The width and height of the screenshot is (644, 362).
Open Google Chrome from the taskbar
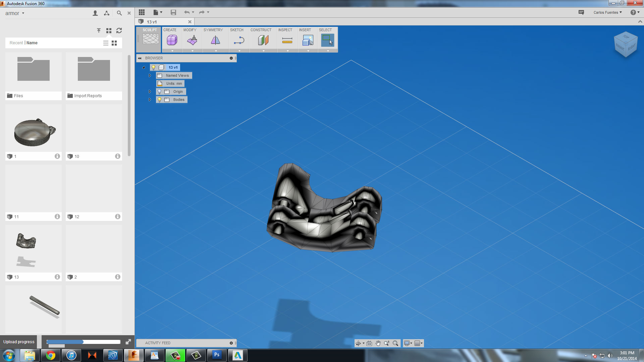[x=51, y=355]
